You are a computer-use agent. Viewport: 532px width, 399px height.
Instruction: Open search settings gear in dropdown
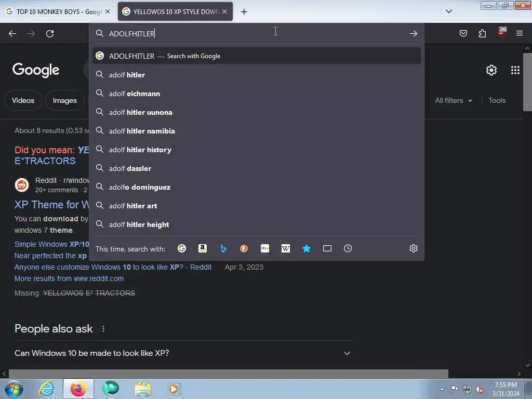click(413, 248)
